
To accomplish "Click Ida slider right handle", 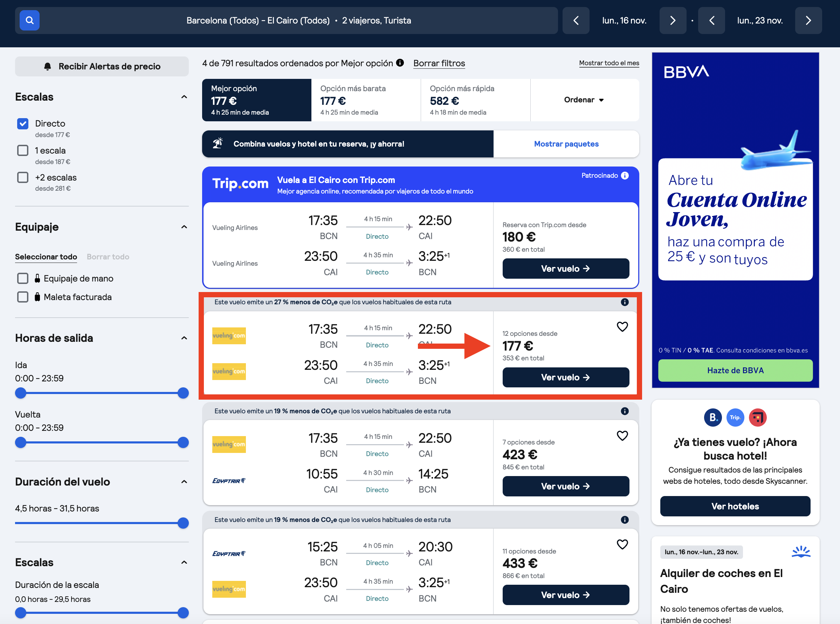I will click(x=183, y=393).
